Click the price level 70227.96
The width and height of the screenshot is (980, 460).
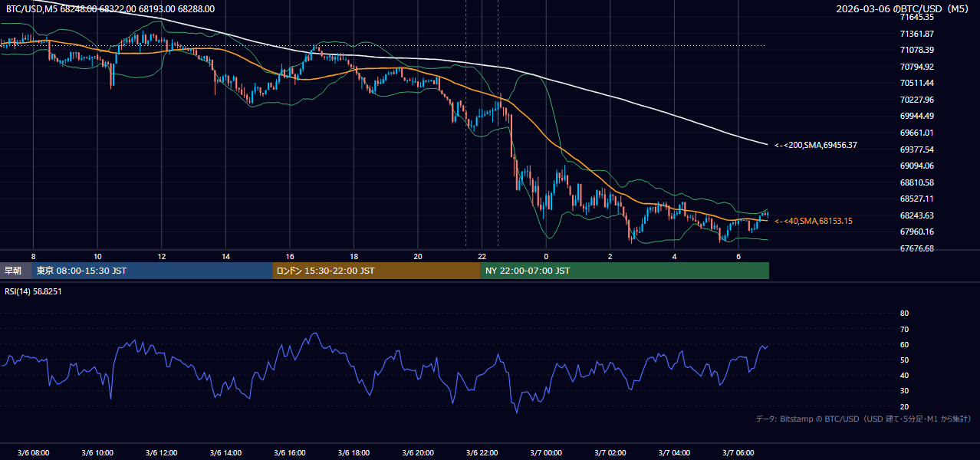(917, 100)
